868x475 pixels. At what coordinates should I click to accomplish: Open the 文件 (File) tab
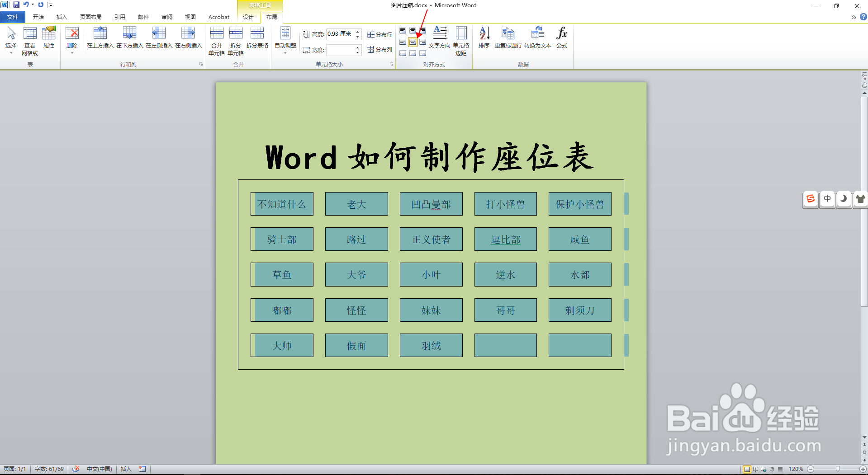pyautogui.click(x=13, y=17)
